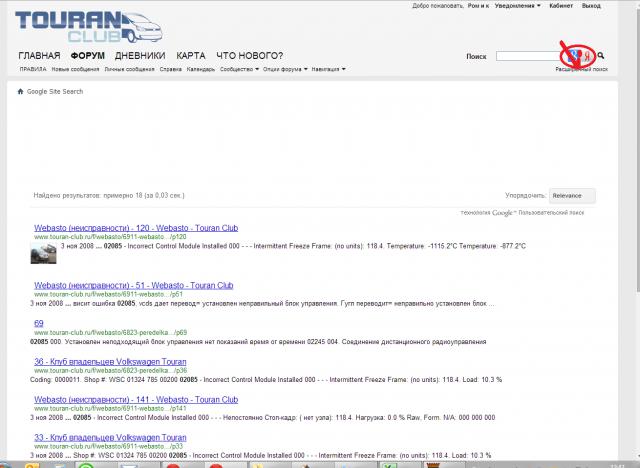
Task: Switch to the ФОРУМ tab
Action: tap(87, 55)
